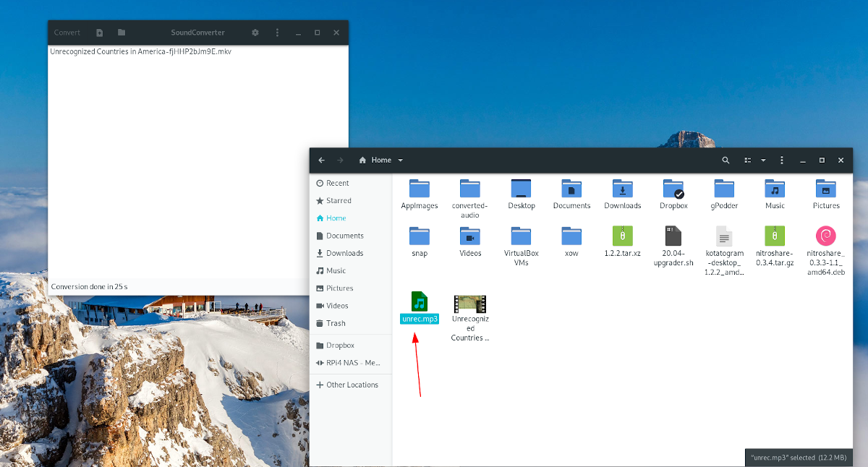Select the Downloads folder icon
Image resolution: width=868 pixels, height=467 pixels.
coord(623,189)
